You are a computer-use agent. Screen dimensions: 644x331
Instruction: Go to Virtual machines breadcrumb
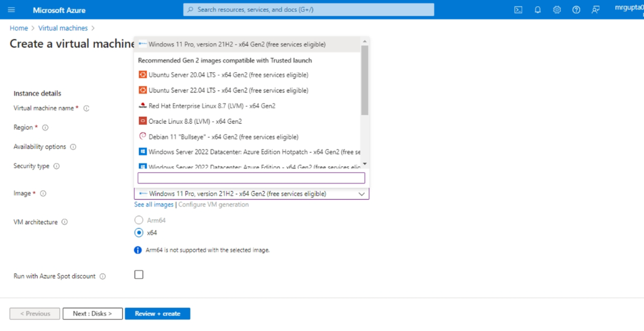click(x=63, y=28)
